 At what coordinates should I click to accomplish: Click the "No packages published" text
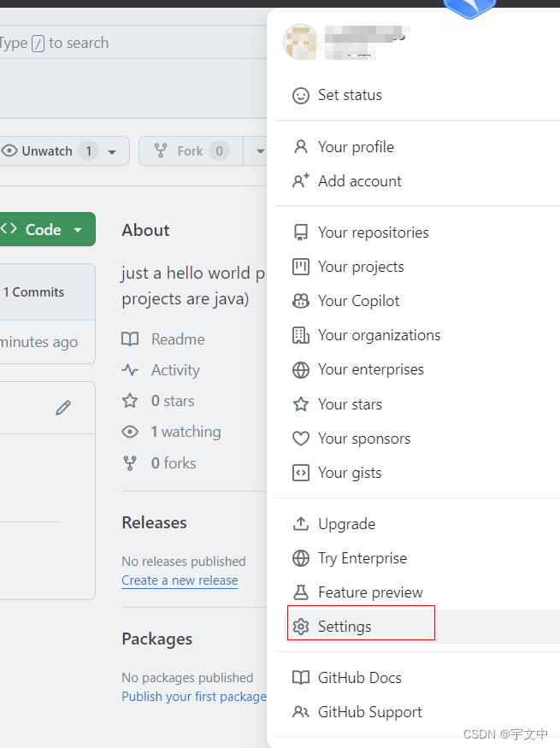187,678
